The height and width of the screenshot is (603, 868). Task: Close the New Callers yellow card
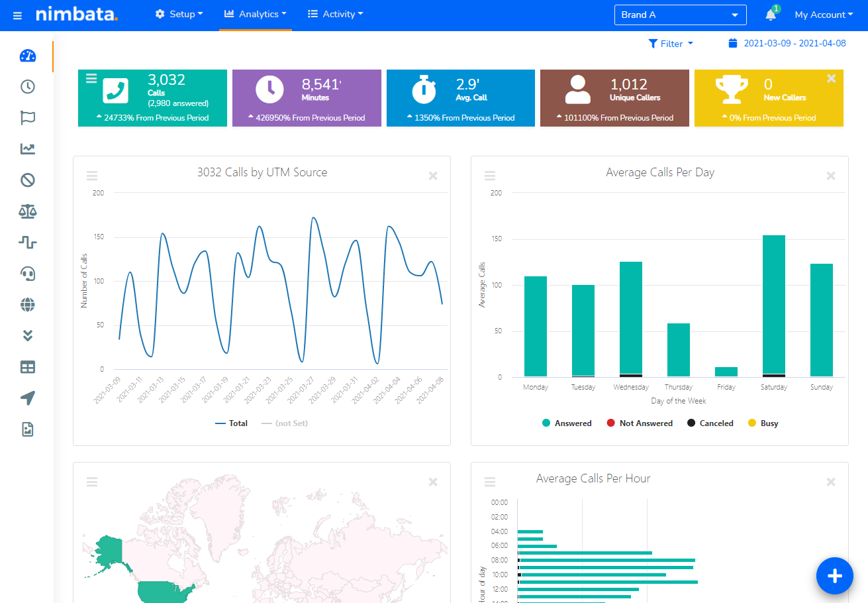pos(832,79)
